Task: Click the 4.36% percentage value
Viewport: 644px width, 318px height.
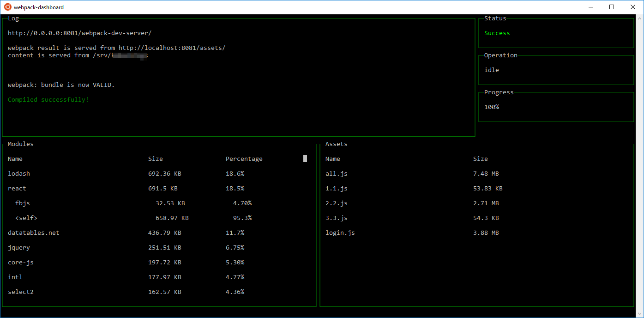Action: [235, 292]
